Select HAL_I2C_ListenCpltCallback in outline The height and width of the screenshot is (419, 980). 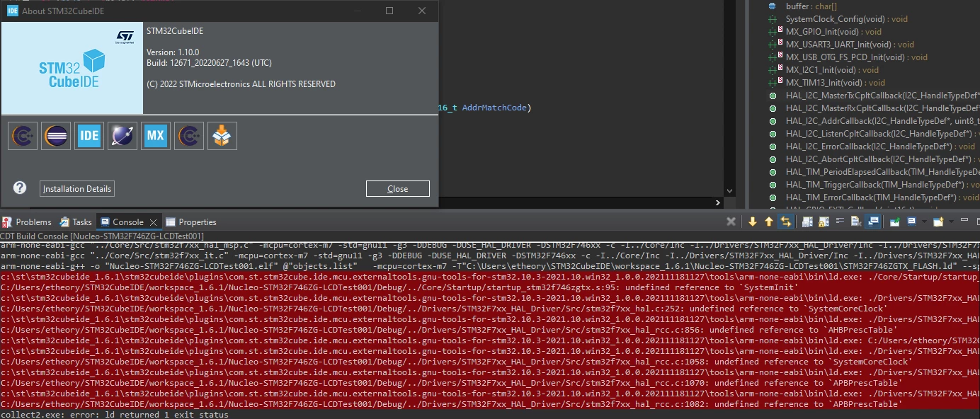point(882,133)
